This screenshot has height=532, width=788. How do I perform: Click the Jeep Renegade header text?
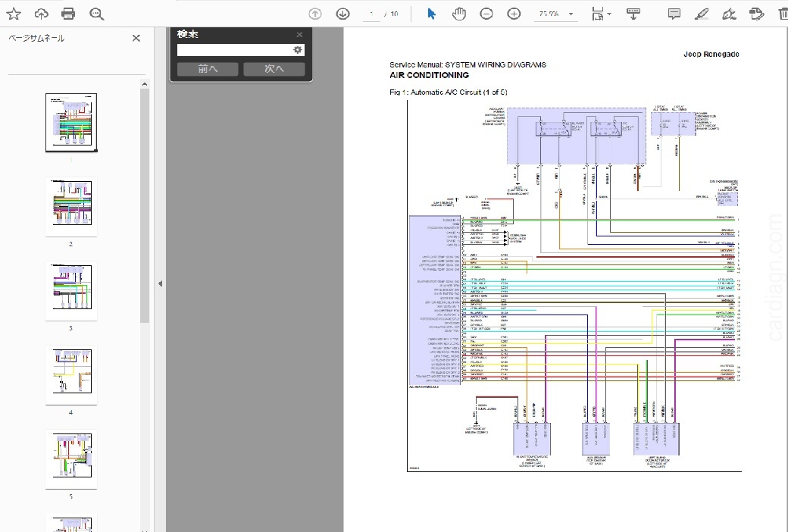[711, 55]
